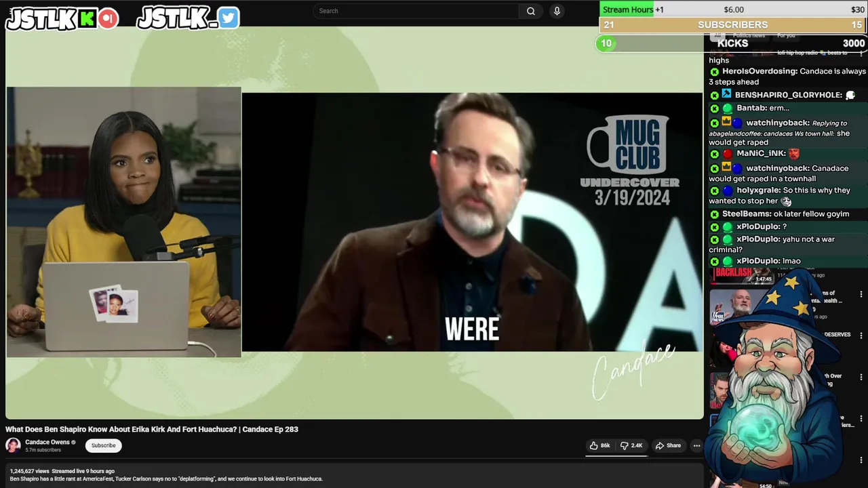Image resolution: width=868 pixels, height=488 pixels.
Task: Click the Kick logo next to JSTLK
Action: [87, 18]
